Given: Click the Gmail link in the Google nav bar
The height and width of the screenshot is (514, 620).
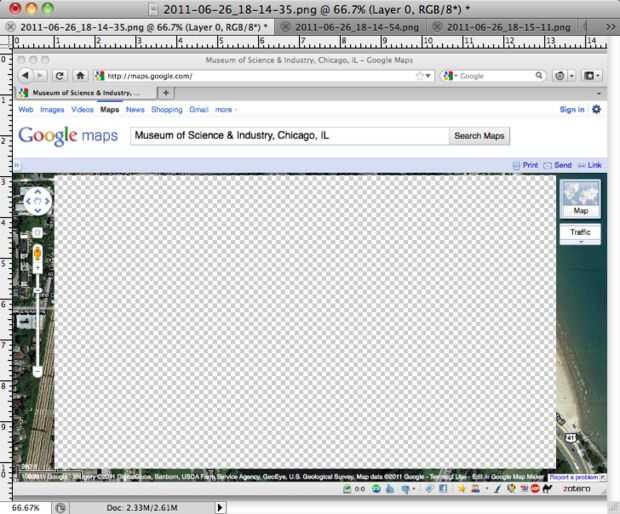Looking at the screenshot, I should point(198,110).
